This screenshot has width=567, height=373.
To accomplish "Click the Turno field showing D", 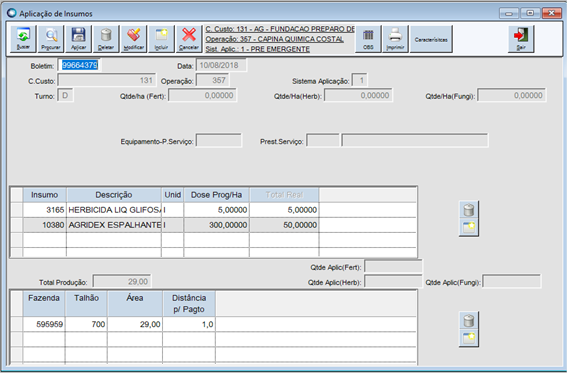I will tap(65, 95).
